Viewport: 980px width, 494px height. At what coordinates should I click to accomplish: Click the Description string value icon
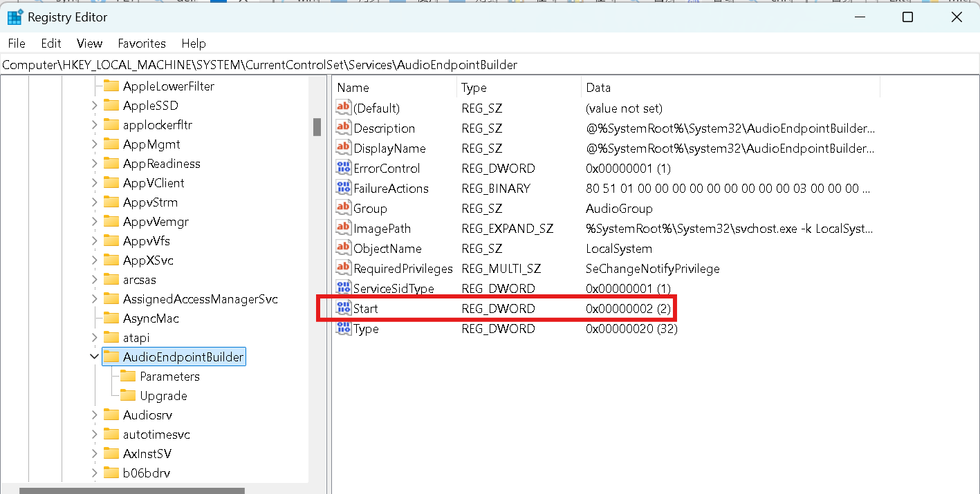pyautogui.click(x=344, y=128)
